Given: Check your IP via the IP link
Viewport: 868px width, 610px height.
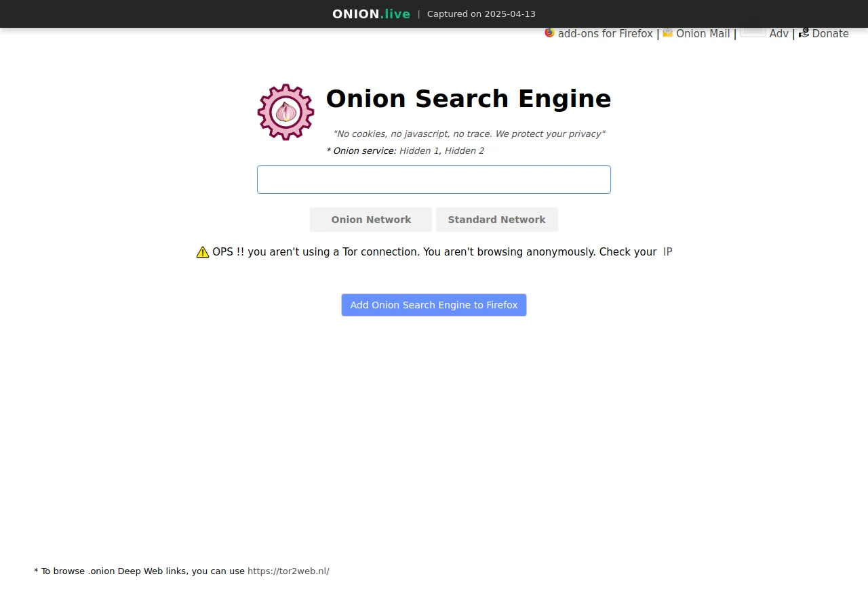Looking at the screenshot, I should pos(668,252).
